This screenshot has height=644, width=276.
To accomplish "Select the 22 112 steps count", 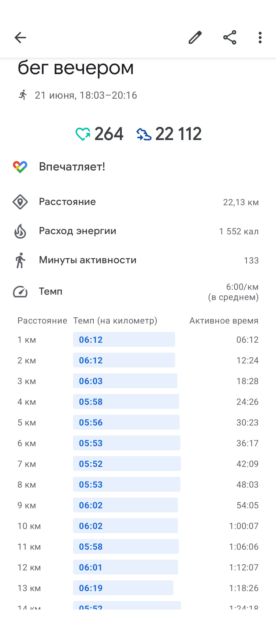I will coord(178,134).
